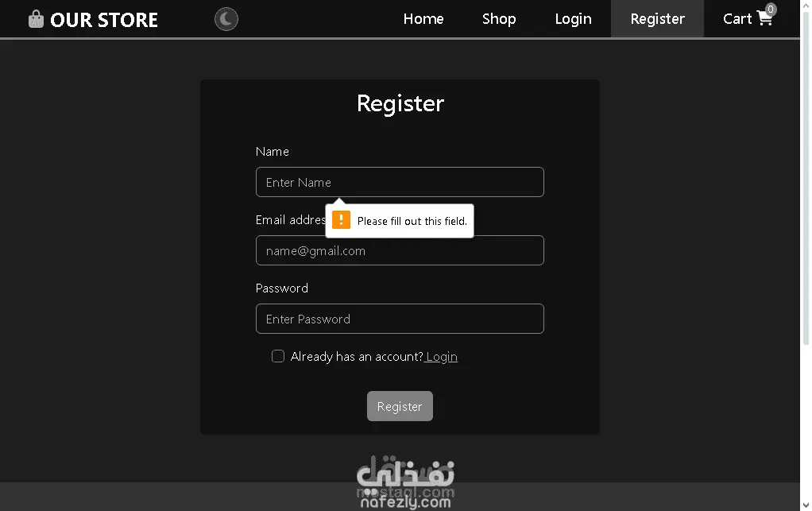Navigate to Login in navbar
Viewport: 812px width, 511px height.
574,19
